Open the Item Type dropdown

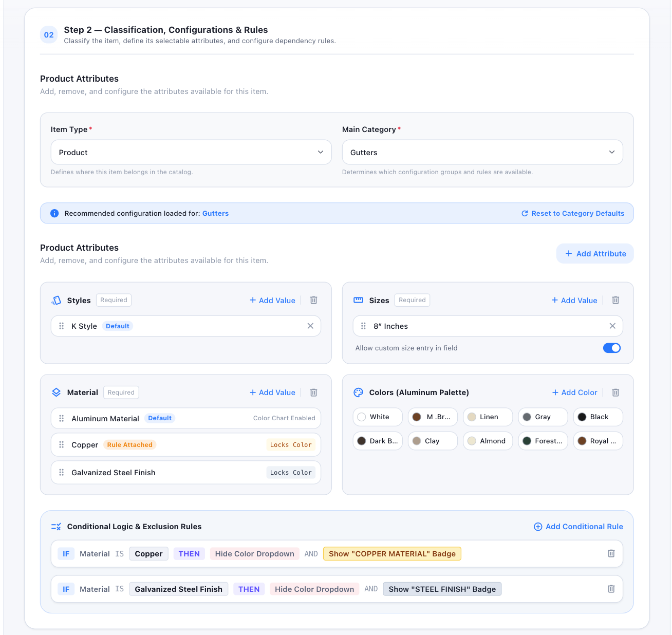pos(191,152)
